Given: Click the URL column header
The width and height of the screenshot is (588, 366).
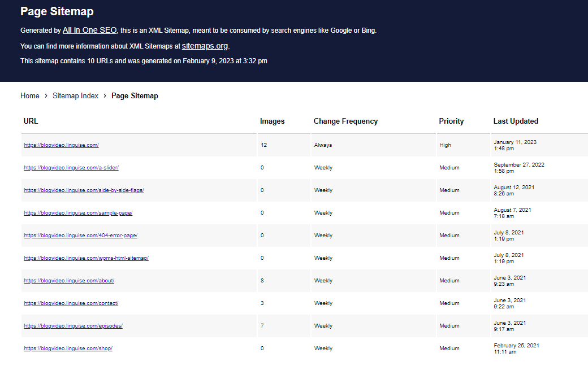Looking at the screenshot, I should click(x=31, y=121).
